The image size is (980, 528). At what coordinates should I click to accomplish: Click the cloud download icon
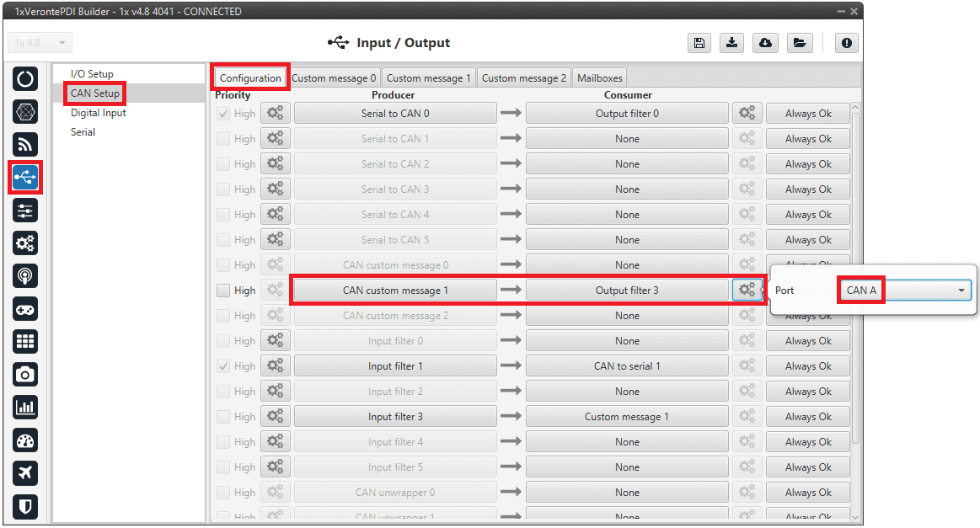coord(765,43)
